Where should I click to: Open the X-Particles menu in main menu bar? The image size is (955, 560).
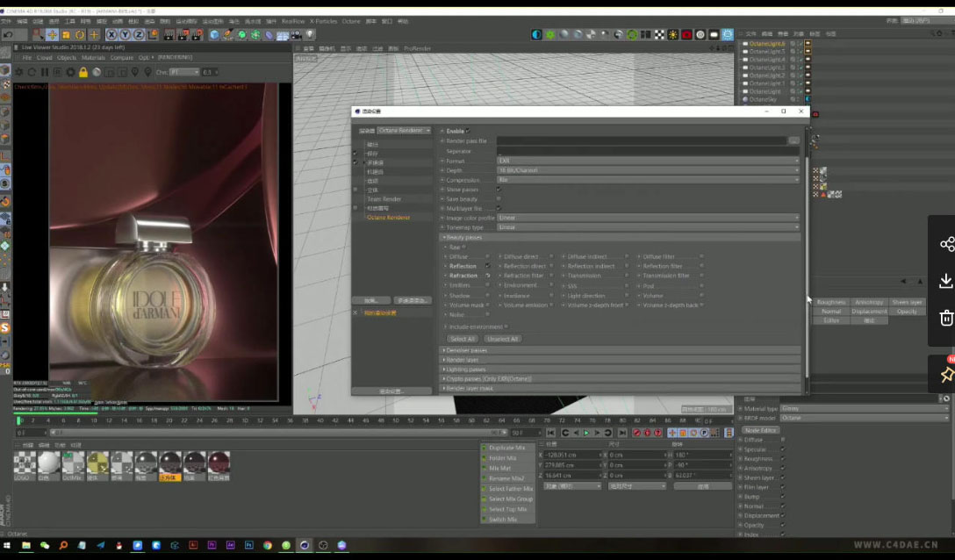pyautogui.click(x=323, y=21)
